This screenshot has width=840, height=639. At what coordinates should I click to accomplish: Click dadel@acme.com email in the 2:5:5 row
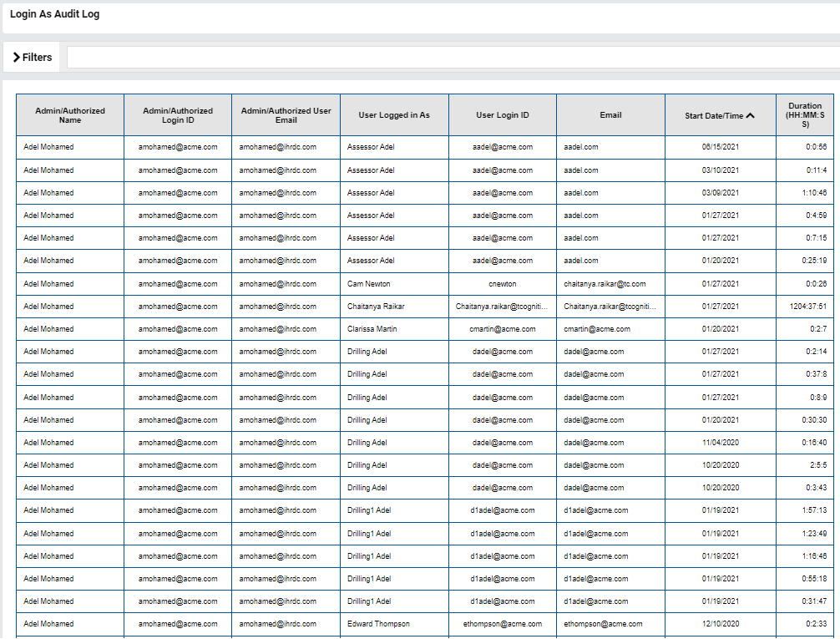pos(594,465)
